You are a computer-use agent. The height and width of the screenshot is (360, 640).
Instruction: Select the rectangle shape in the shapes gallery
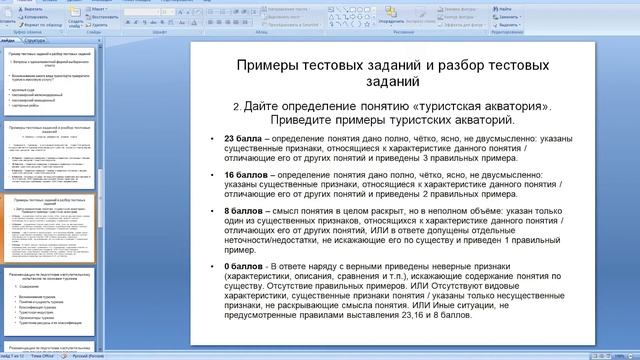click(x=353, y=9)
